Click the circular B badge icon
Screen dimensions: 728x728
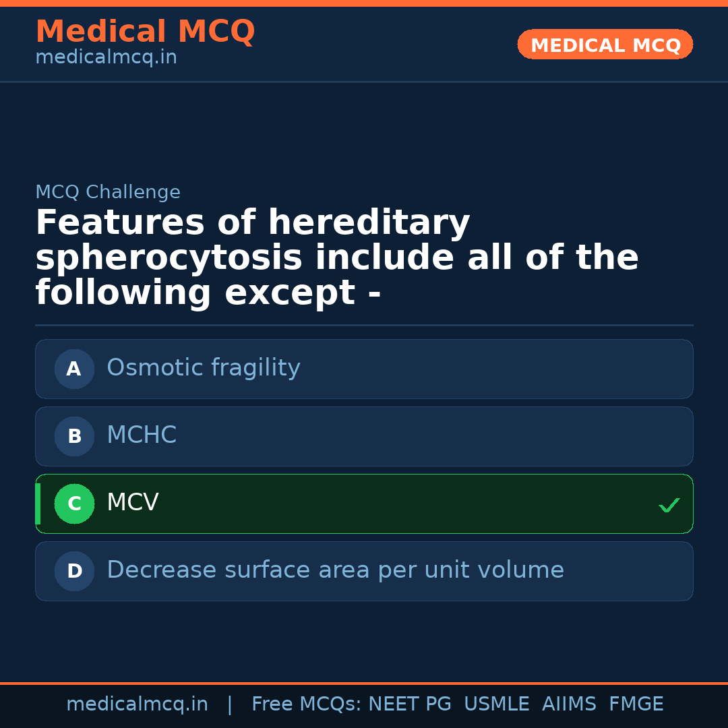[x=74, y=436]
